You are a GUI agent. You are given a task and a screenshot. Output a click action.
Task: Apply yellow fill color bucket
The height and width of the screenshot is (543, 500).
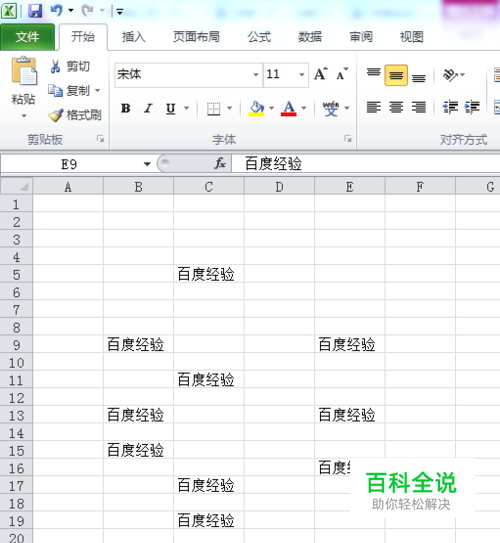pos(257,108)
